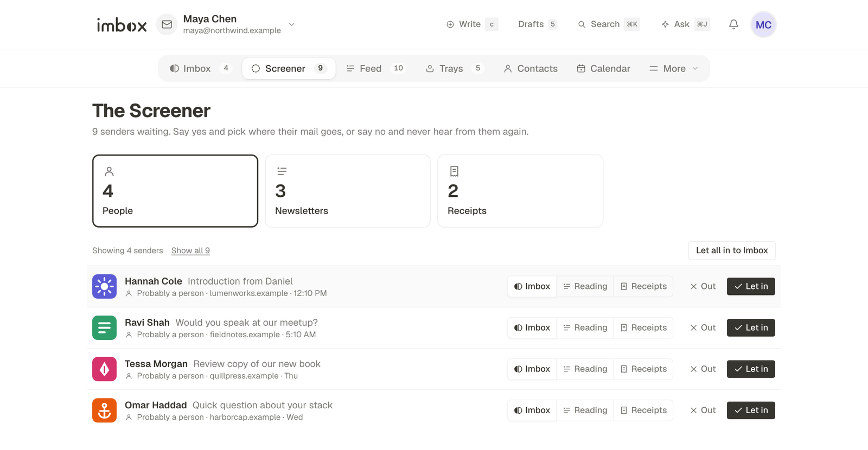Open Drafts

537,24
